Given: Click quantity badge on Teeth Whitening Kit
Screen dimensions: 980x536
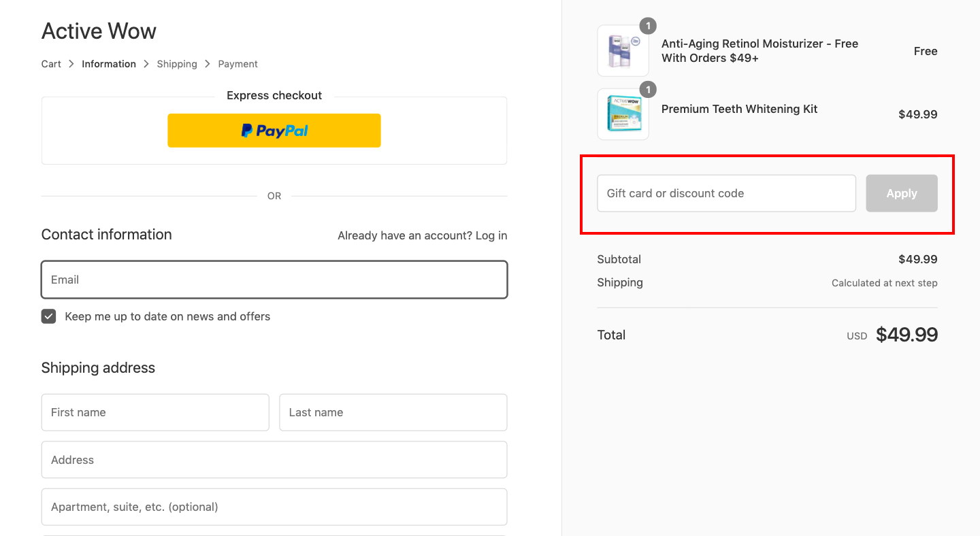Looking at the screenshot, I should (x=648, y=90).
